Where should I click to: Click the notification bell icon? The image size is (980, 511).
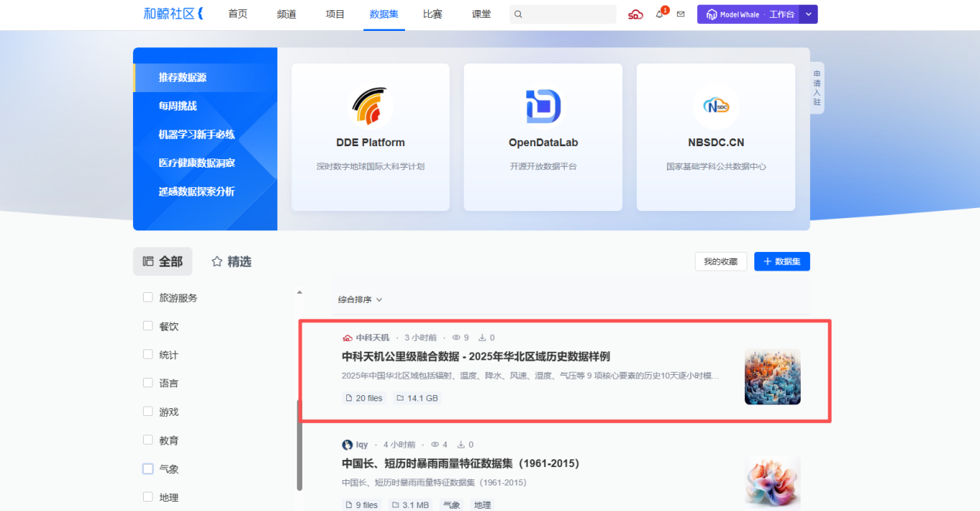click(659, 15)
